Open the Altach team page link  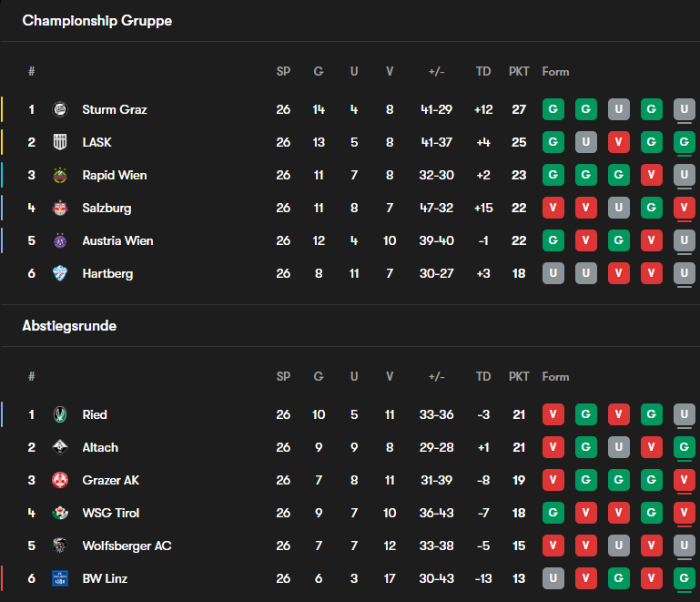pos(100,447)
